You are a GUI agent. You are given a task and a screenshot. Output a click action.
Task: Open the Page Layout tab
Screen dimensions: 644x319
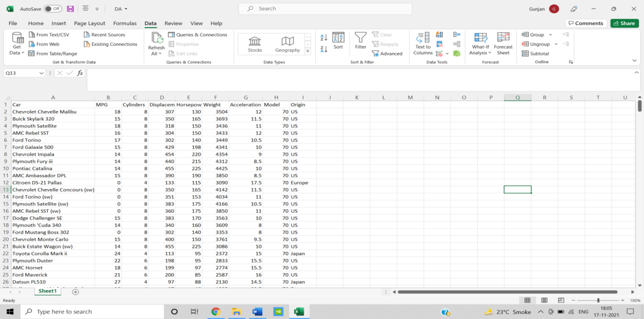(x=90, y=23)
